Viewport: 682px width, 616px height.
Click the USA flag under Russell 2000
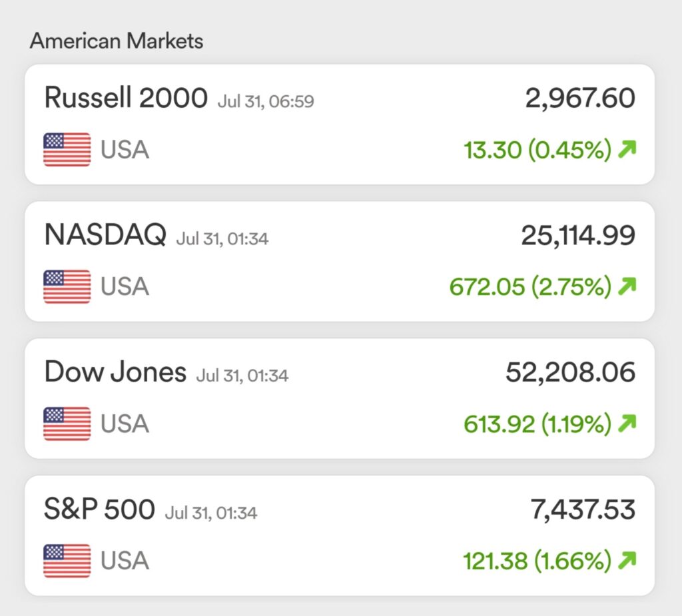click(67, 149)
